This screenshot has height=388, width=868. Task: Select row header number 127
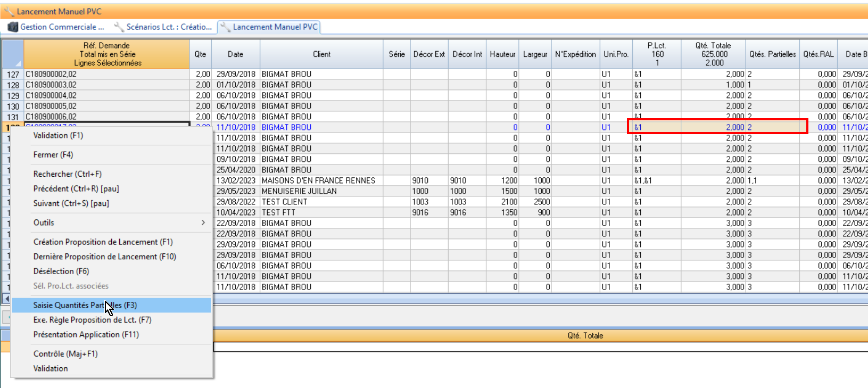click(x=13, y=75)
